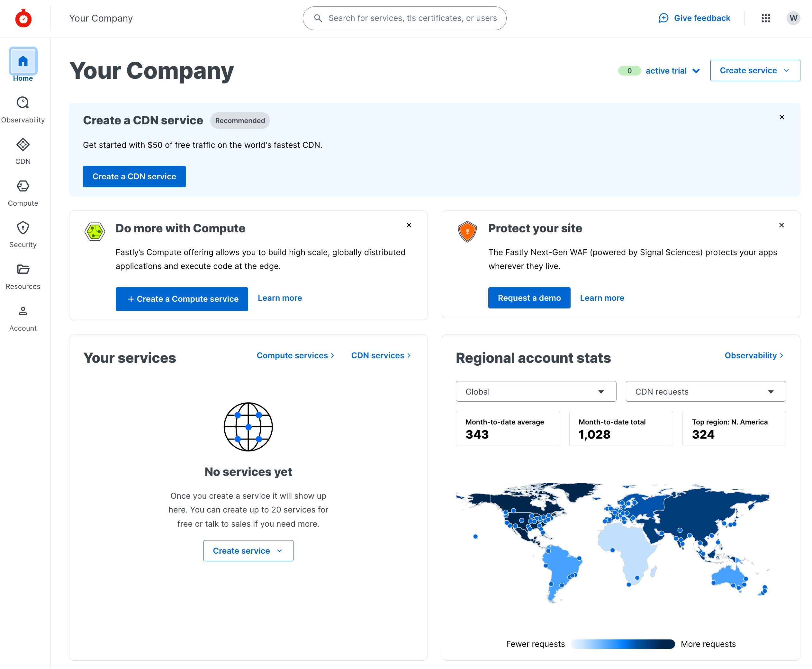Screen dimensions: 812x669
Task: Go to the CDN sidebar icon
Action: (x=23, y=151)
